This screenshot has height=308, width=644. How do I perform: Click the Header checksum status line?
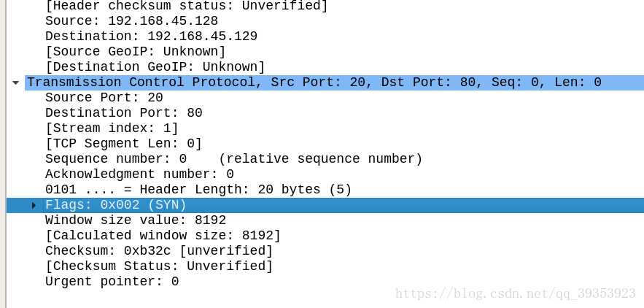click(x=187, y=6)
